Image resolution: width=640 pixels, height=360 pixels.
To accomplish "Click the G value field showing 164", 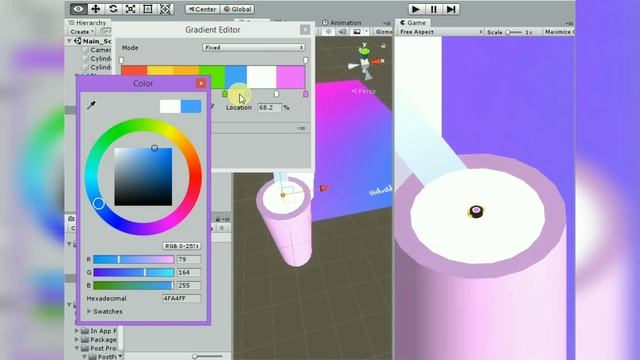I will [x=189, y=273].
